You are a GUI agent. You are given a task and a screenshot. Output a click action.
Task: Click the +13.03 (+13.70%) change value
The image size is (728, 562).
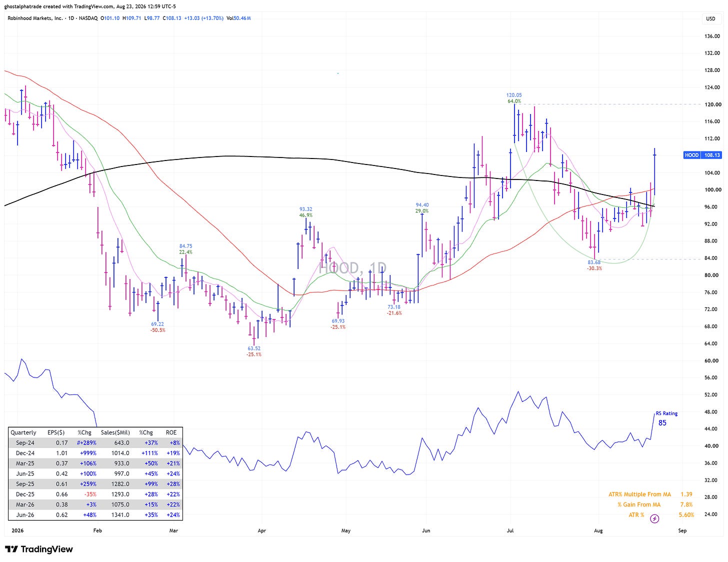tap(203, 18)
